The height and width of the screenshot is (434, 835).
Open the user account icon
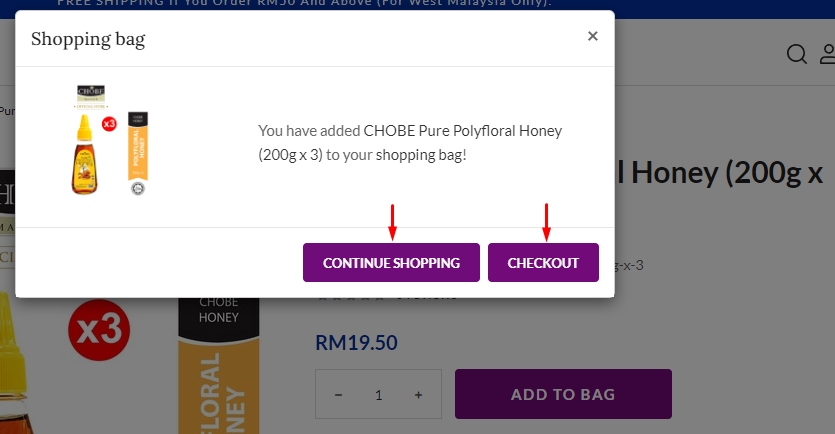pyautogui.click(x=828, y=54)
